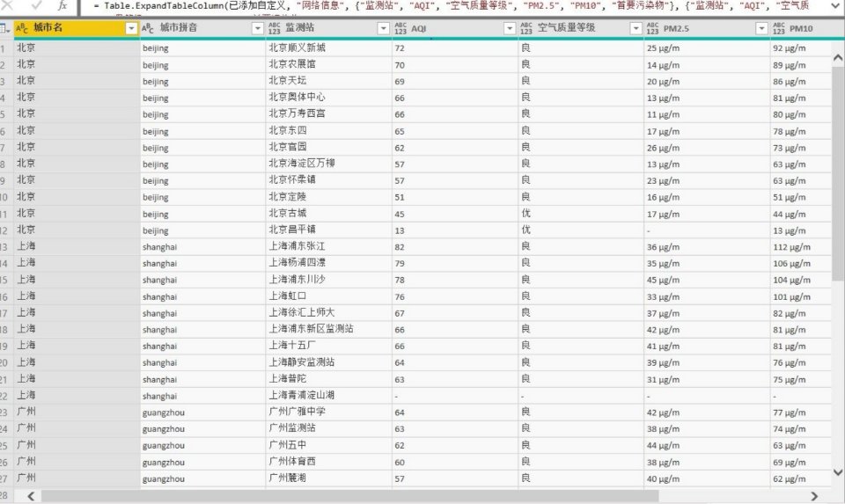The width and height of the screenshot is (845, 504).
Task: Click the cell 上海徐汇上师大
Action: click(328, 313)
